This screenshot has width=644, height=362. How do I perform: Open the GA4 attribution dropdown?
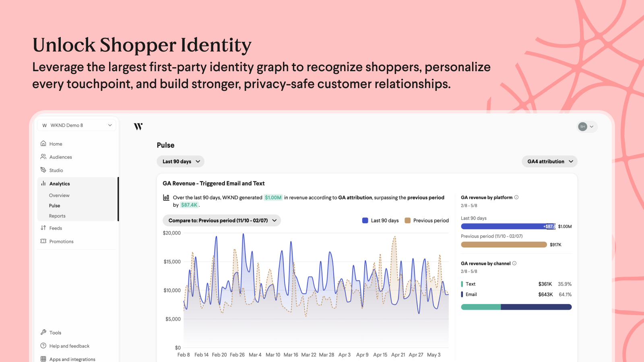(x=549, y=161)
